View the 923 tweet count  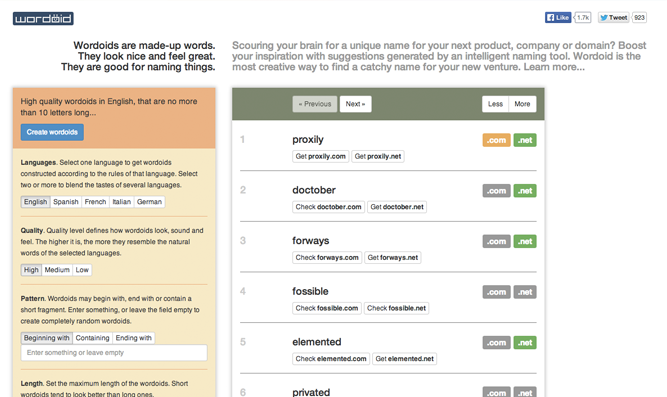pyautogui.click(x=639, y=17)
